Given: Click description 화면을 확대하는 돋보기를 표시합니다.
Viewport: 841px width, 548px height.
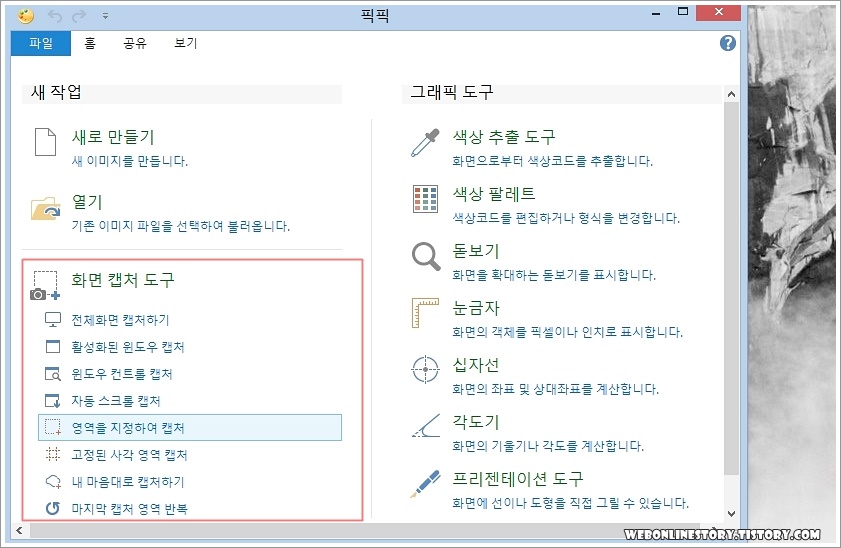Looking at the screenshot, I should 554,275.
